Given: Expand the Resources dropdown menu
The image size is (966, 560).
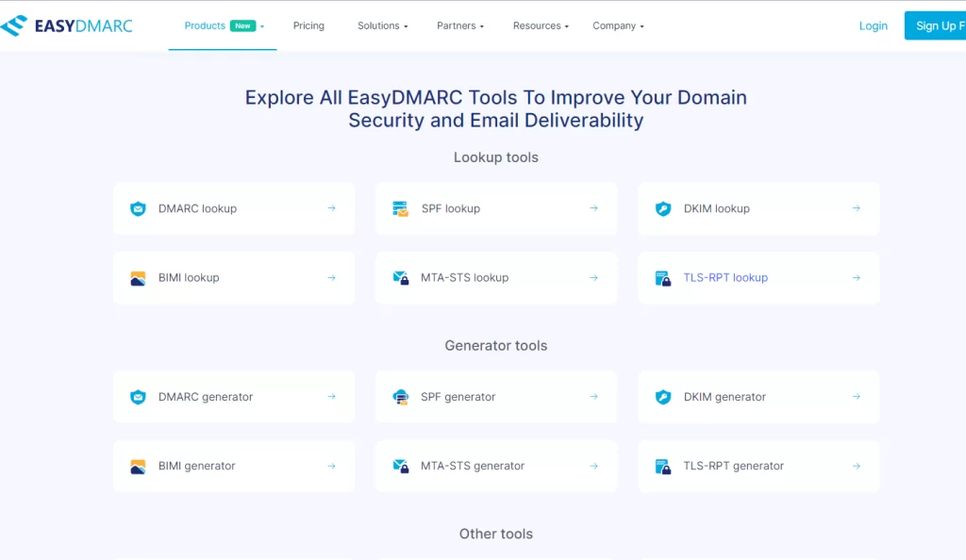Looking at the screenshot, I should (541, 25).
